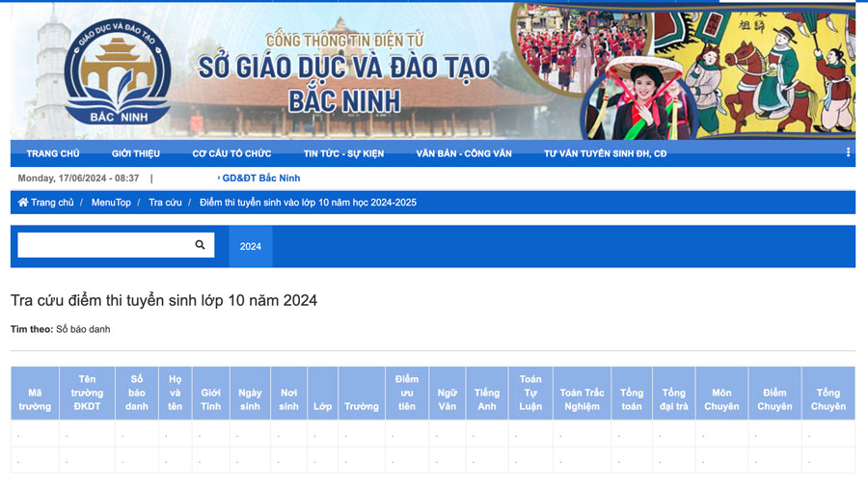Click the page heading Tra cứu điểm thi
Image resolution: width=868 pixels, height=494 pixels.
164,300
